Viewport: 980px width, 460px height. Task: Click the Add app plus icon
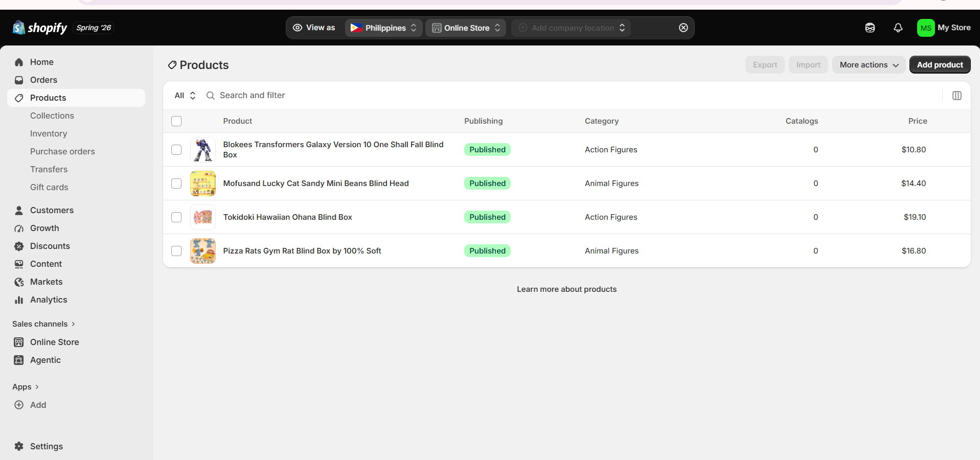[19, 405]
